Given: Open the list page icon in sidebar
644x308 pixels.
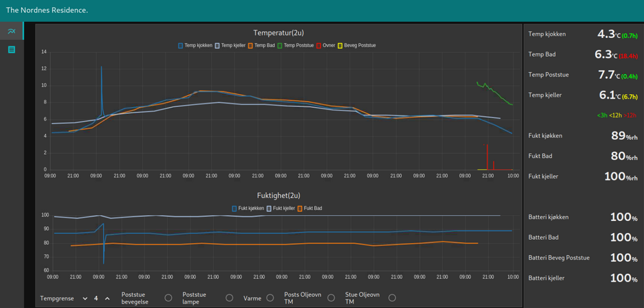Looking at the screenshot, I should coord(11,50).
